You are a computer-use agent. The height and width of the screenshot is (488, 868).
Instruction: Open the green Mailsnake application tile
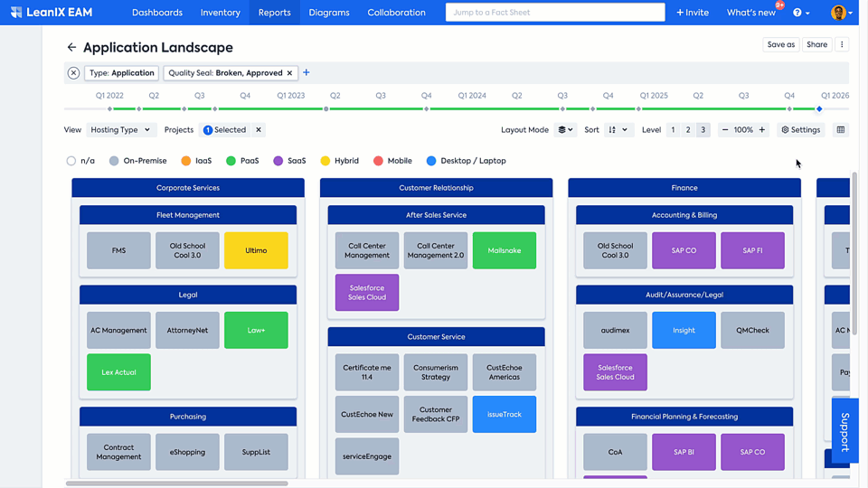505,250
